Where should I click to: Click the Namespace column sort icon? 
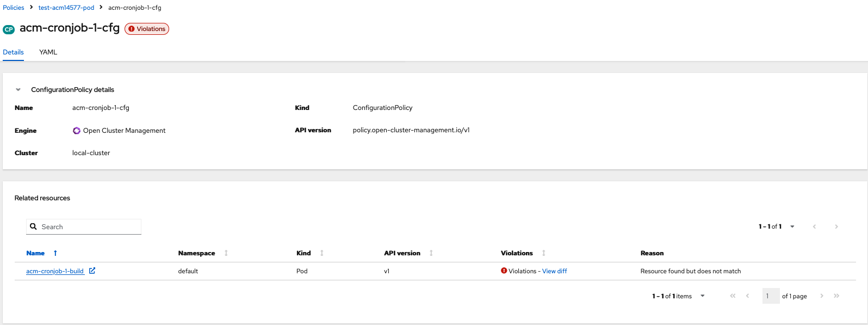pyautogui.click(x=226, y=253)
